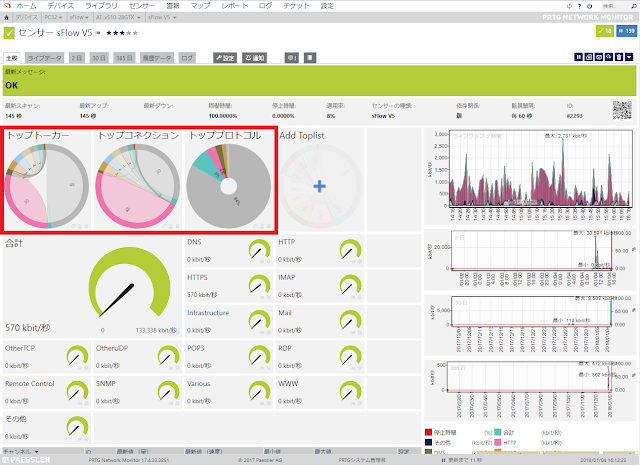Add a toplist with the plus icon
Screen dimensions: 640x465
[320, 186]
